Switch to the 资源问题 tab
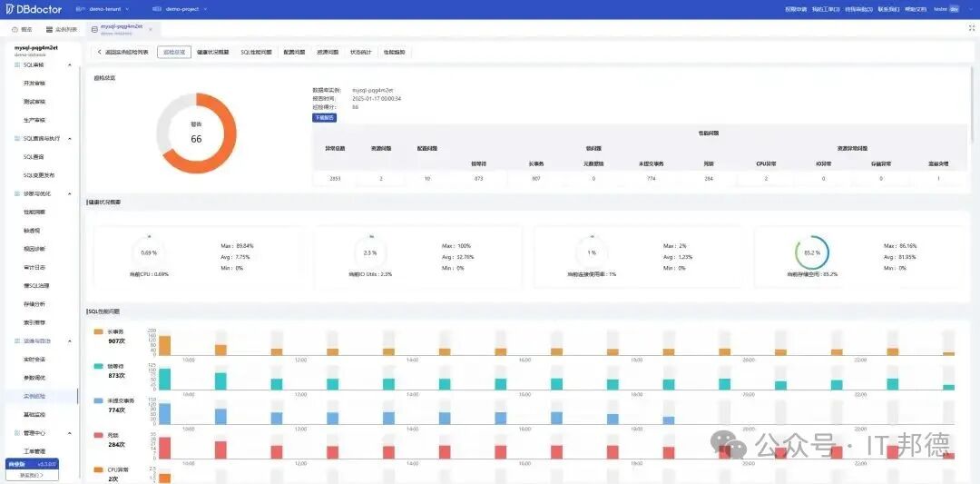This screenshot has width=980, height=484. 328,53
